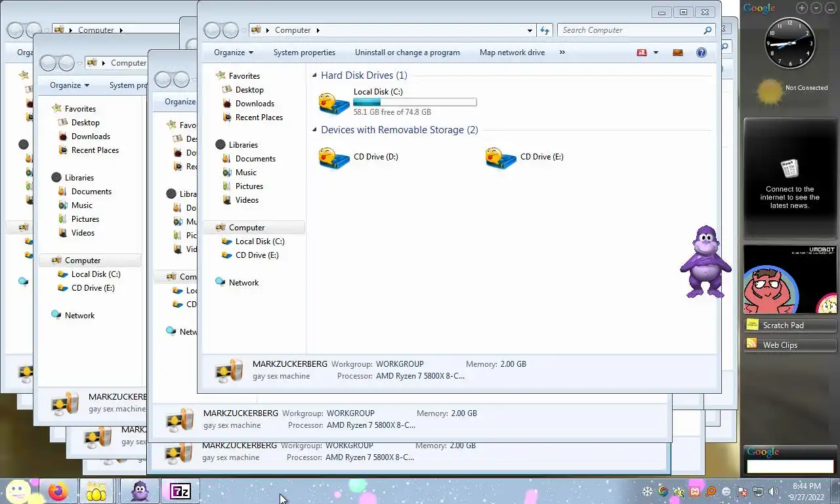The width and height of the screenshot is (840, 504).
Task: Select the Local Disk (C:) drive icon
Action: (x=334, y=102)
